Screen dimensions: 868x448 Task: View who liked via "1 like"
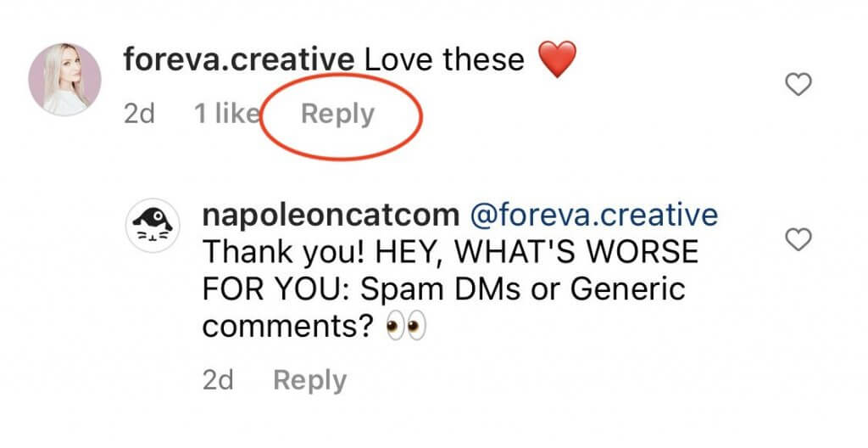226,114
